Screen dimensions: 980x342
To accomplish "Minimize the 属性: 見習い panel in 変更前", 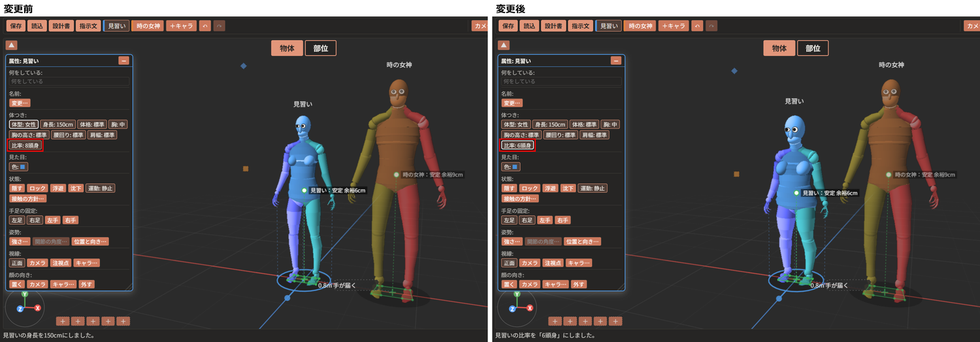I will pyautogui.click(x=123, y=61).
